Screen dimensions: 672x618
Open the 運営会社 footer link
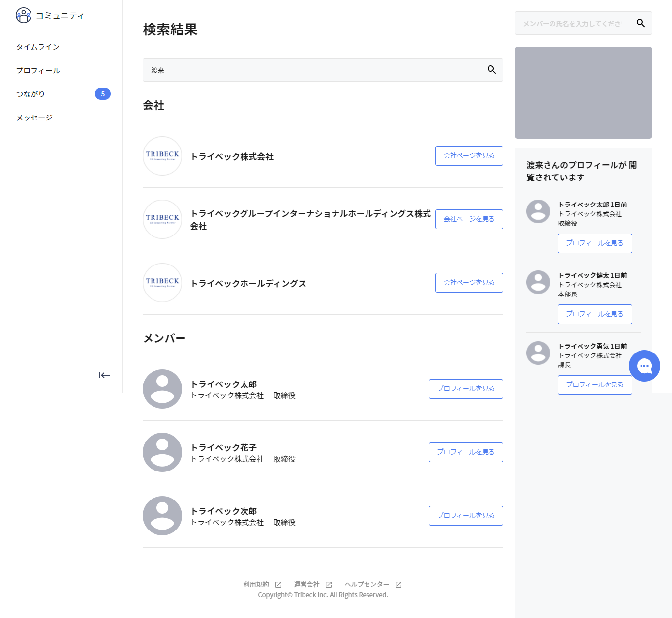click(307, 585)
